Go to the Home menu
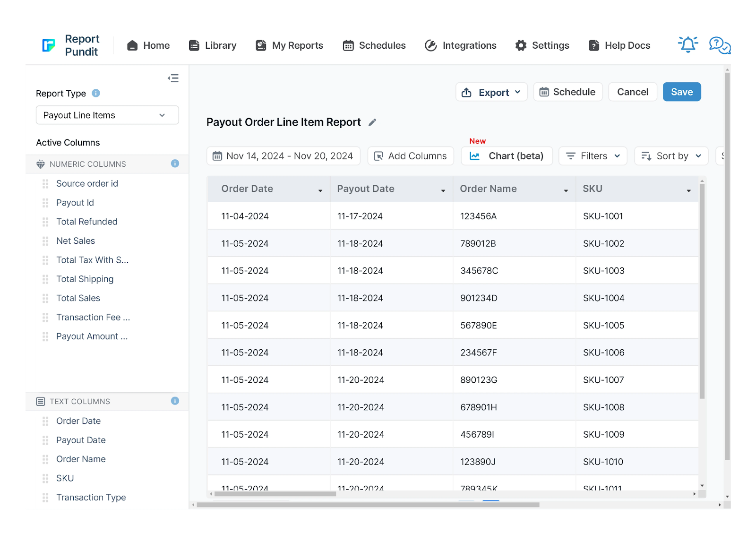The height and width of the screenshot is (534, 756). tap(148, 45)
